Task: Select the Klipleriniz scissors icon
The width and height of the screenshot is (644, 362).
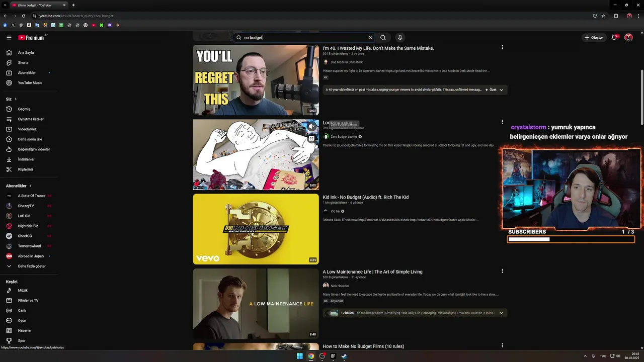Action: 9,169
